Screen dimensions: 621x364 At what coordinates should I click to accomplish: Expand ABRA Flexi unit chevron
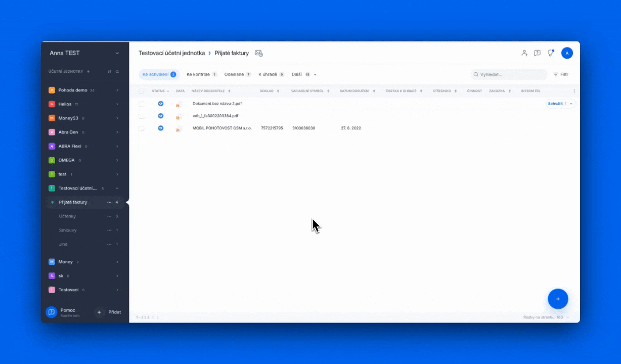point(117,146)
